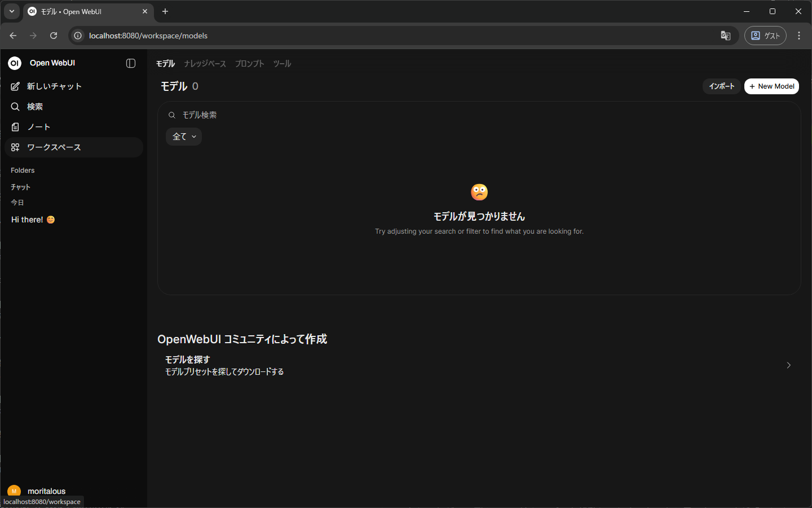Click the インポート button
The height and width of the screenshot is (508, 812).
click(722, 86)
